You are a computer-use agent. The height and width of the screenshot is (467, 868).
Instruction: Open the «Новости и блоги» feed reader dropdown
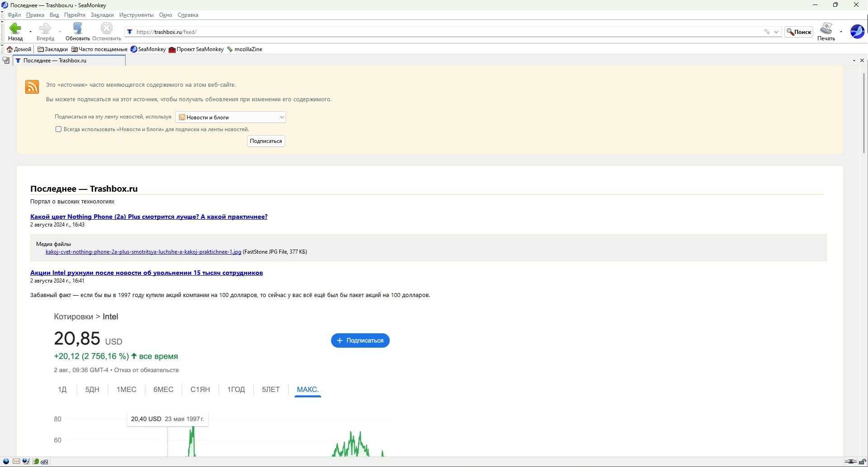(230, 117)
